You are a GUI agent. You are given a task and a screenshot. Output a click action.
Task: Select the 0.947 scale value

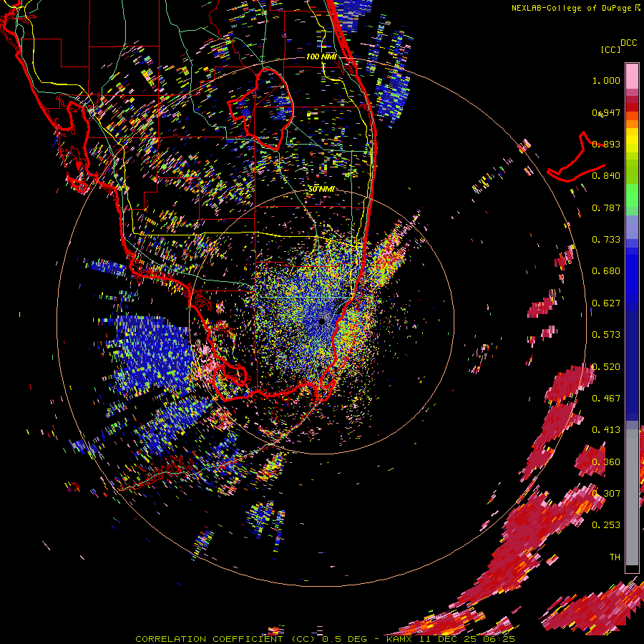click(x=606, y=112)
